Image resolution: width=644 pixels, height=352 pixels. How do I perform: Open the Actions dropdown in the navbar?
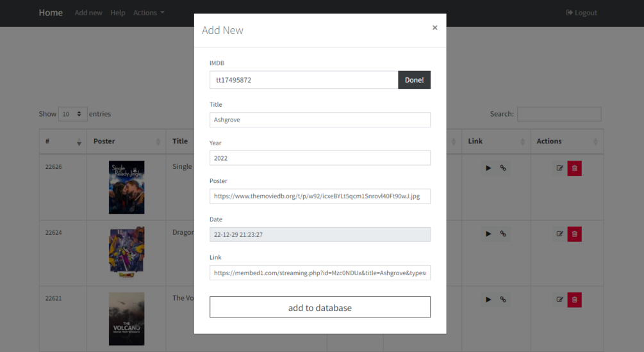149,13
